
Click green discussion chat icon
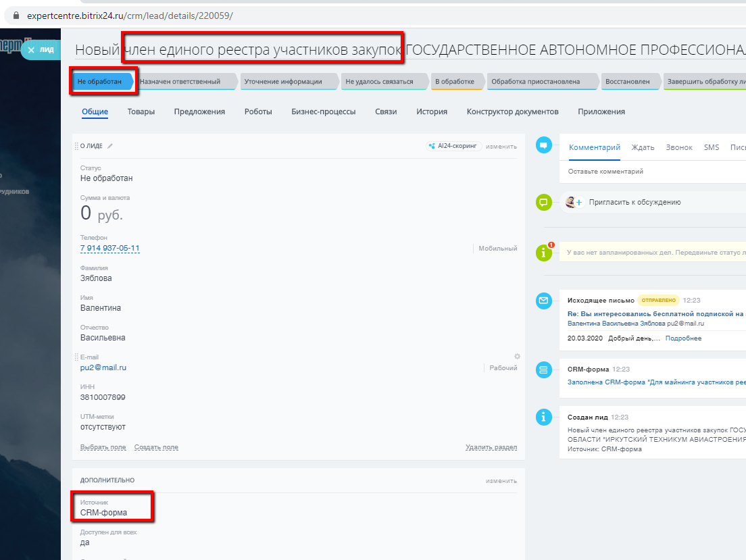pos(544,202)
